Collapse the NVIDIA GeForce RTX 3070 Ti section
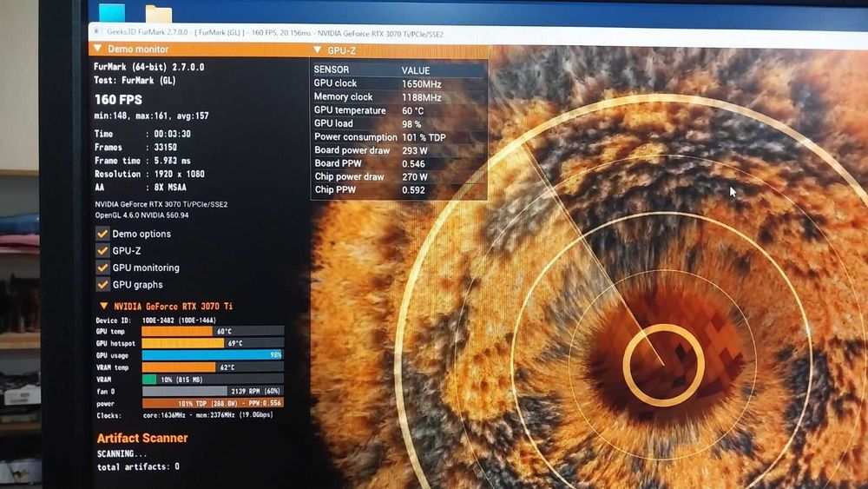 [x=103, y=306]
